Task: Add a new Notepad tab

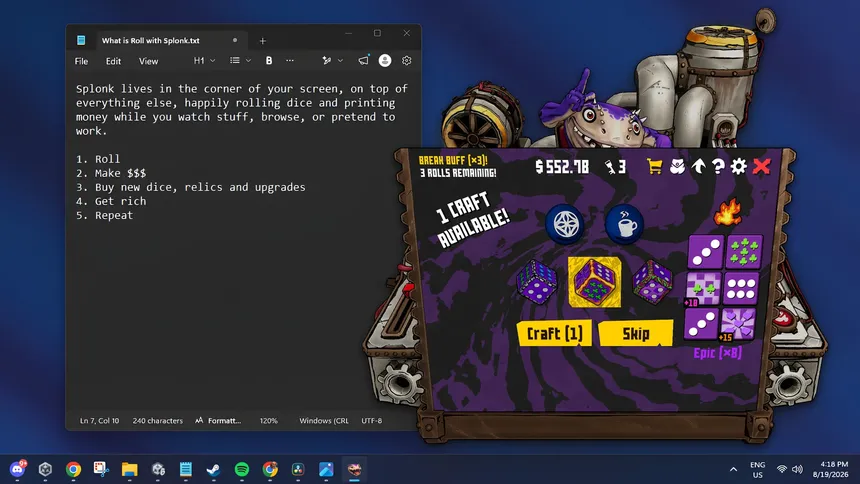Action: click(263, 41)
